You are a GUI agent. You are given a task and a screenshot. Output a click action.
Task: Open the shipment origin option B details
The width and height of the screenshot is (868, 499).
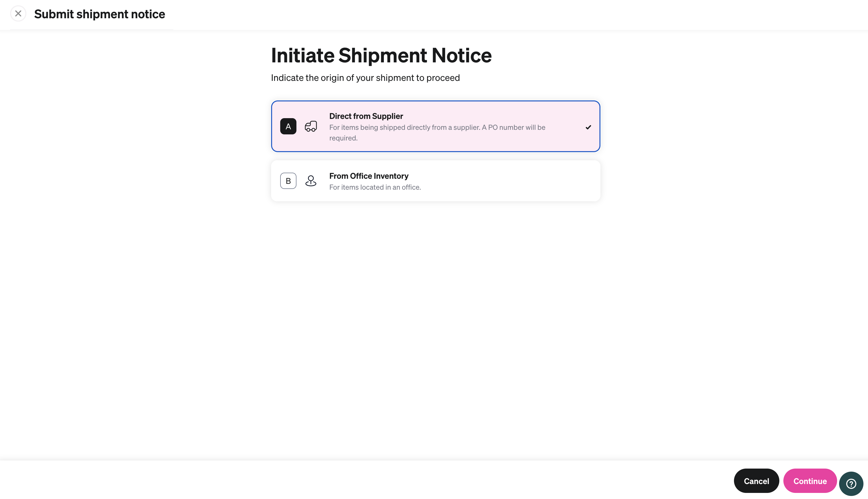click(x=435, y=181)
